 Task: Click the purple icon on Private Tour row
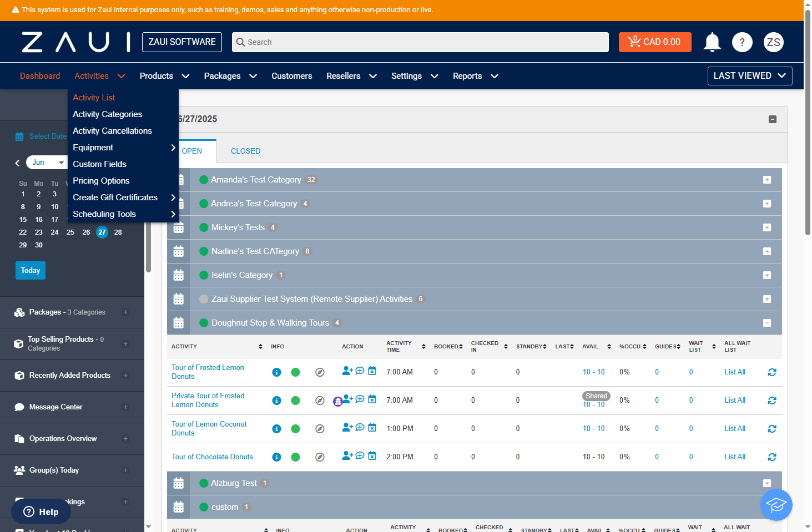coord(337,402)
